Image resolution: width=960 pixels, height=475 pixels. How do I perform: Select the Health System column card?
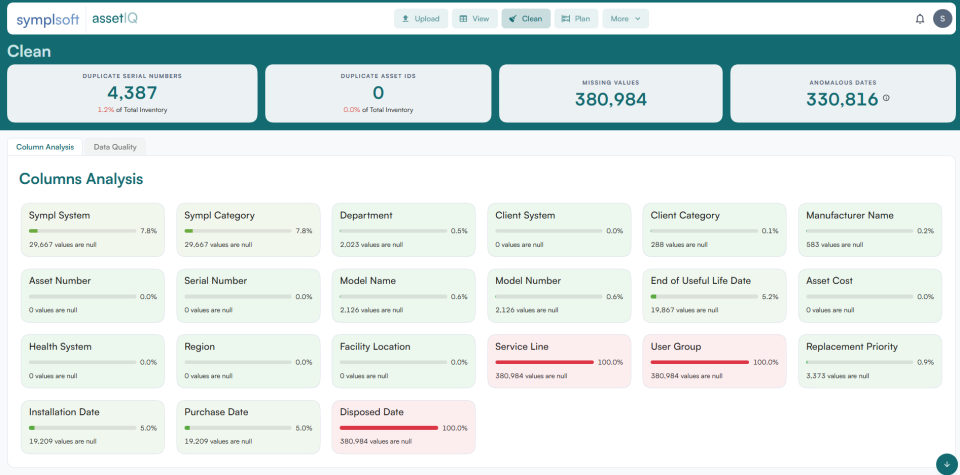(x=92, y=361)
